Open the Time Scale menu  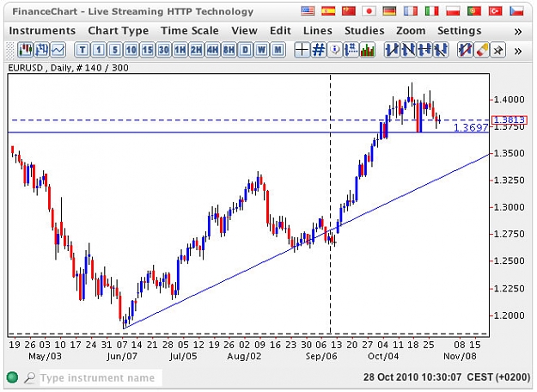click(x=189, y=31)
